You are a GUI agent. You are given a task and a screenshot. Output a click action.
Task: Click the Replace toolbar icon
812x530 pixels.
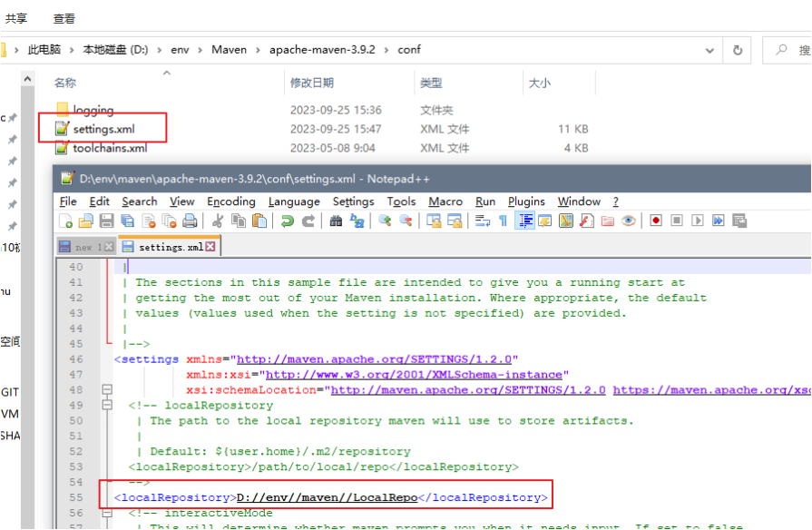click(x=357, y=221)
